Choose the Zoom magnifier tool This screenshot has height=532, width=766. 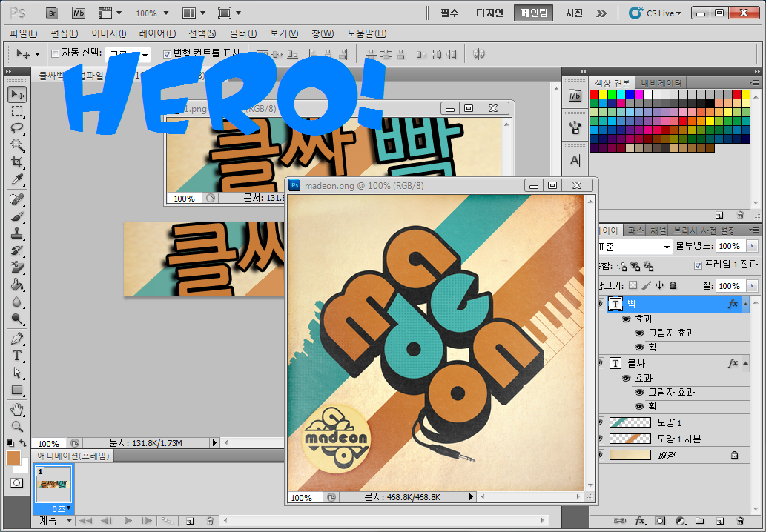(17, 427)
